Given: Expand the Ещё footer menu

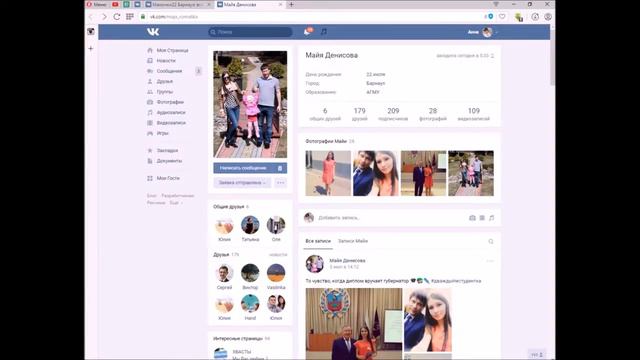Looking at the screenshot, I should (x=176, y=202).
